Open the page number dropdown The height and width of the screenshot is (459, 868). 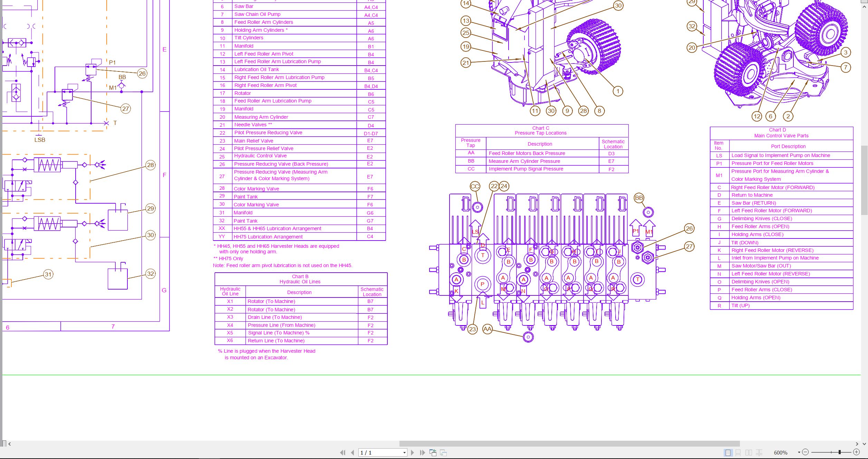pos(404,453)
